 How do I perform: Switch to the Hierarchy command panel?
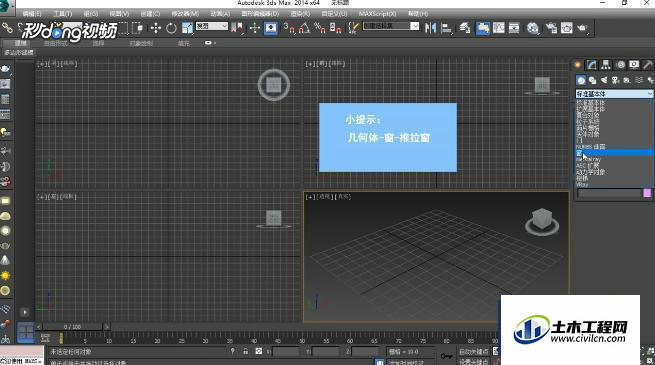click(x=606, y=65)
